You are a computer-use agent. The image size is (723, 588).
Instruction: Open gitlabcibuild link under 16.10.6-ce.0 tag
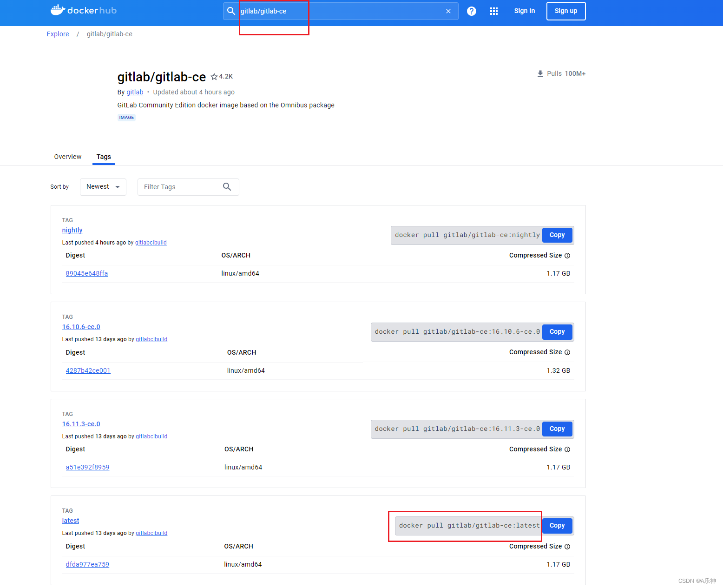[x=151, y=339]
